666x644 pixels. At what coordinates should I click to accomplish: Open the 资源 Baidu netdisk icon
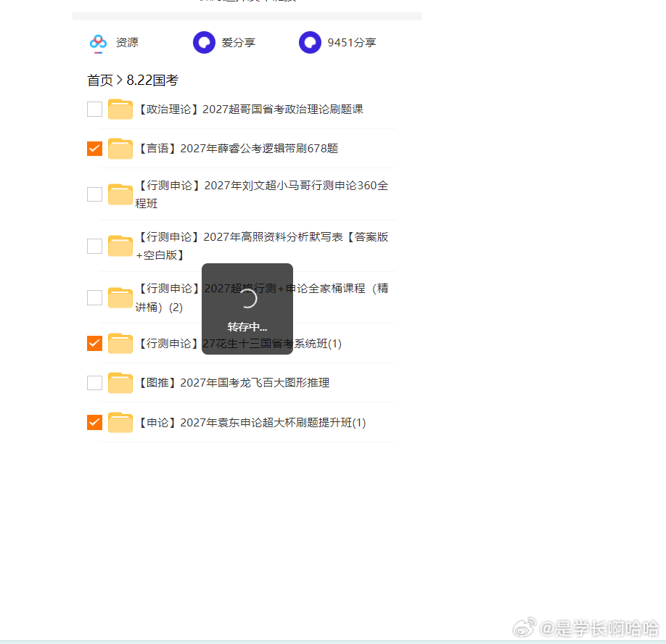(98, 43)
